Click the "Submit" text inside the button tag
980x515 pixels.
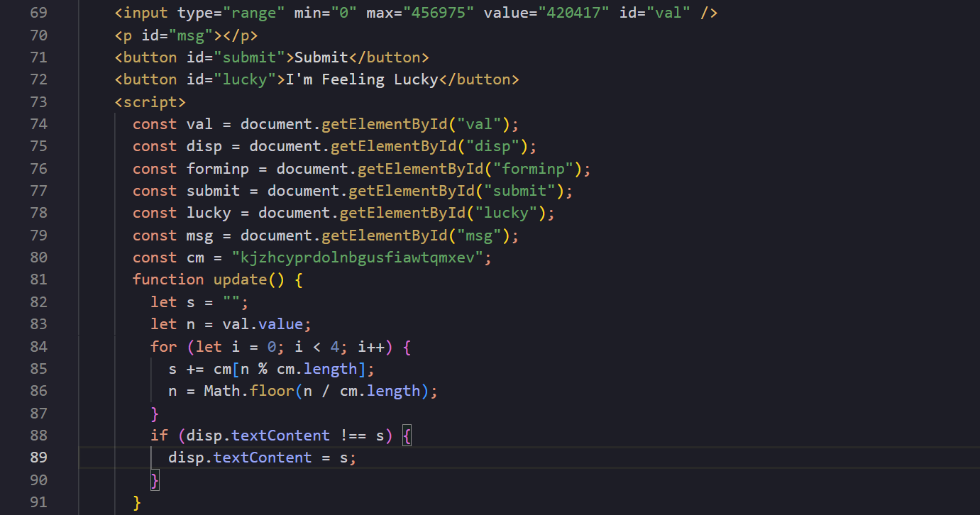(321, 57)
